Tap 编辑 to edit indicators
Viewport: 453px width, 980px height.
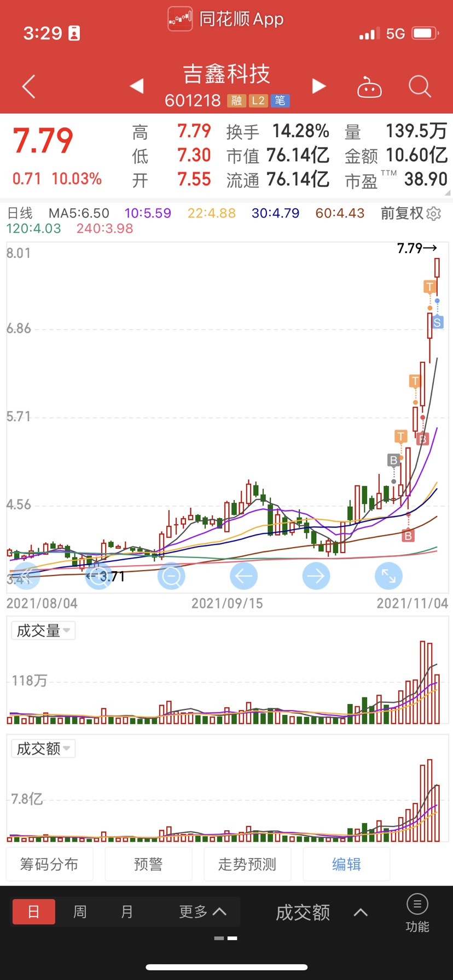(x=346, y=864)
